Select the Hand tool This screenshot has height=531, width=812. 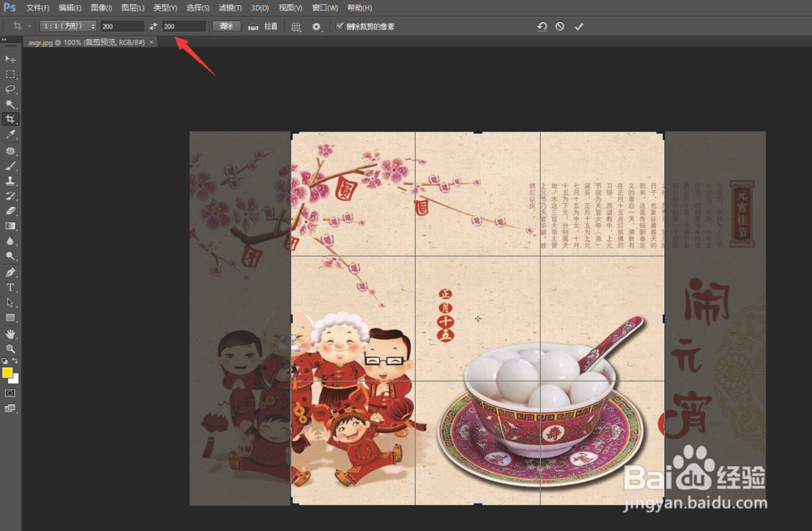10,335
